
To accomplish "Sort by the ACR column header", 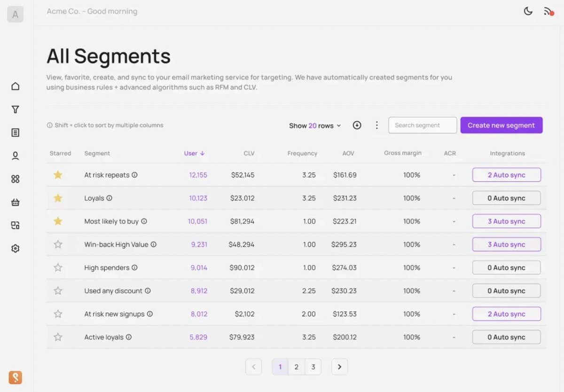I will tap(450, 153).
